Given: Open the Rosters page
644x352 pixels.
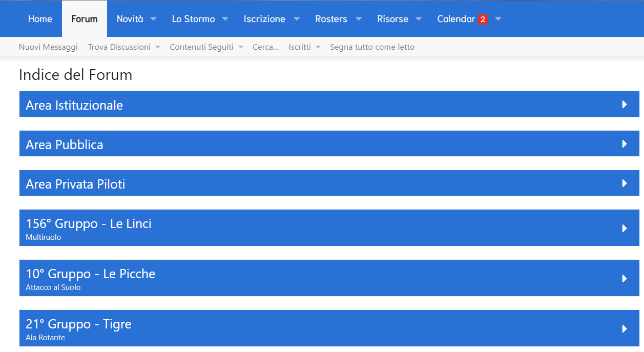Looking at the screenshot, I should pos(331,19).
